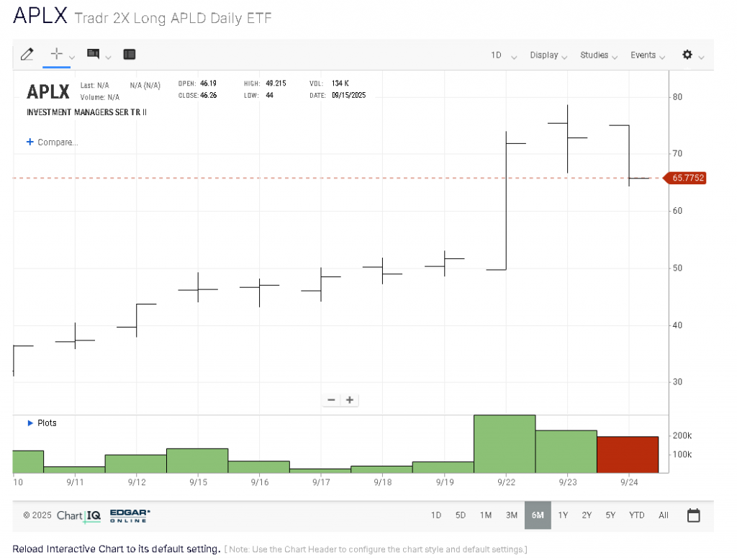
Task: Toggle the crosshair cursor tool
Action: point(56,54)
